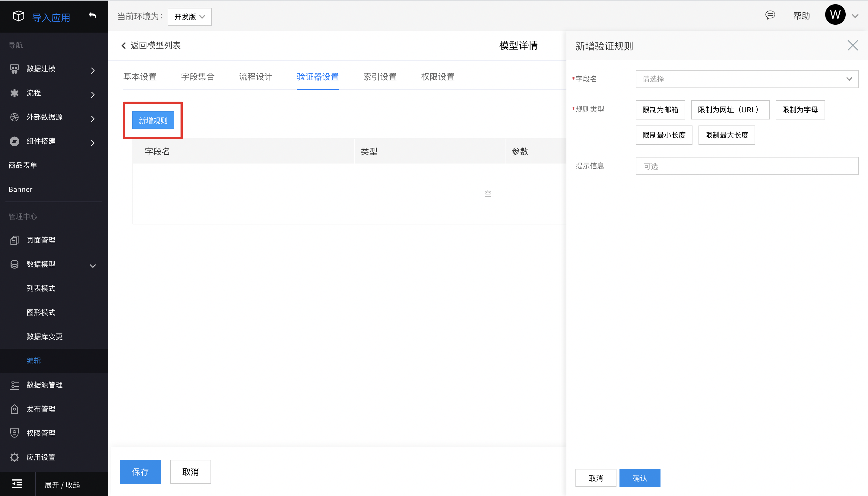Select rule type 限制为字母
This screenshot has width=868, height=496.
point(800,110)
